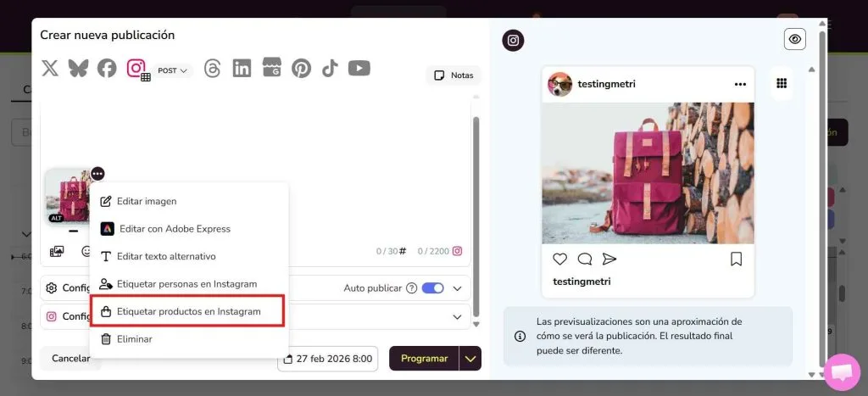Image resolution: width=868 pixels, height=396 pixels.
Task: Expand the general configuration section chevron
Action: point(457,288)
